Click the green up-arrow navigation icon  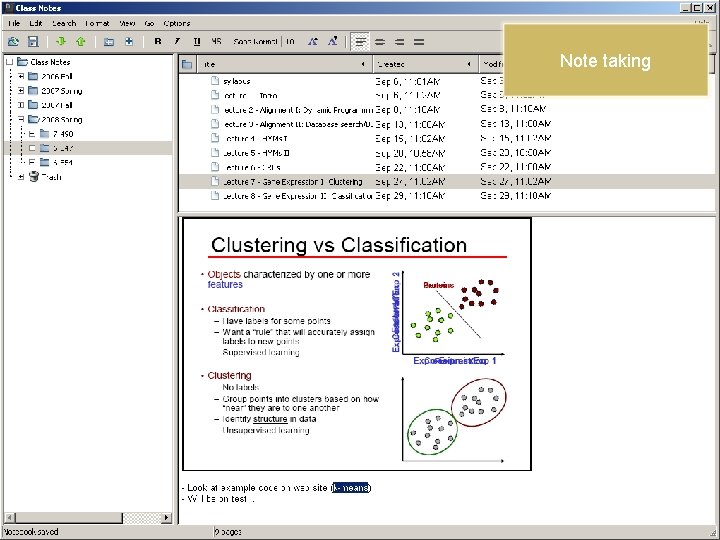point(81,42)
